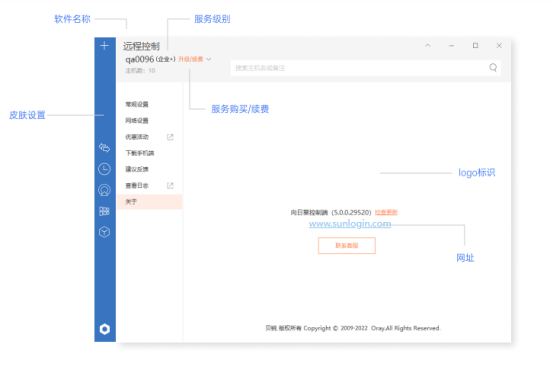Click the 远程控制 title text
Image resolution: width=554 pixels, height=367 pixels.
[141, 46]
